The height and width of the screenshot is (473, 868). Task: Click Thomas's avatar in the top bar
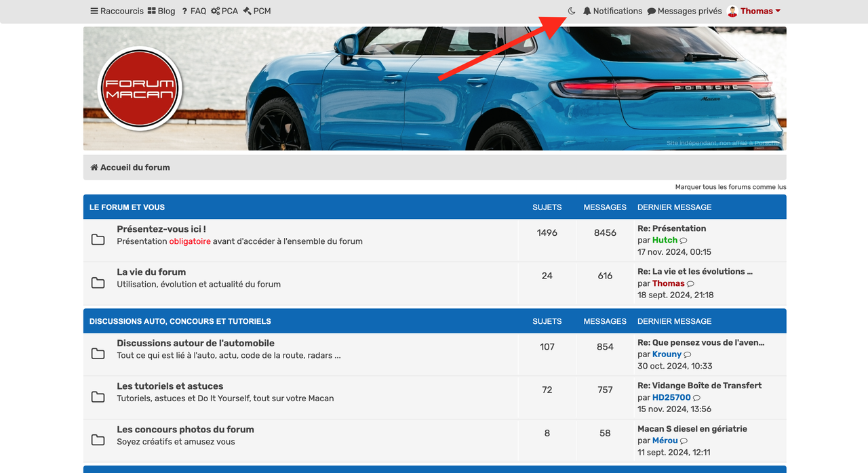coord(732,11)
